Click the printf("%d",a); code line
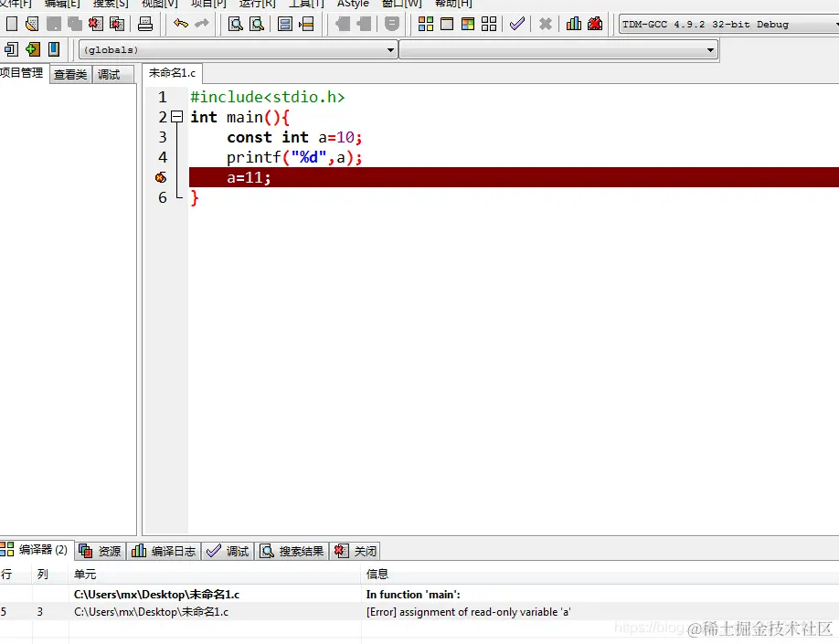Screen dimensions: 839x644 294,157
